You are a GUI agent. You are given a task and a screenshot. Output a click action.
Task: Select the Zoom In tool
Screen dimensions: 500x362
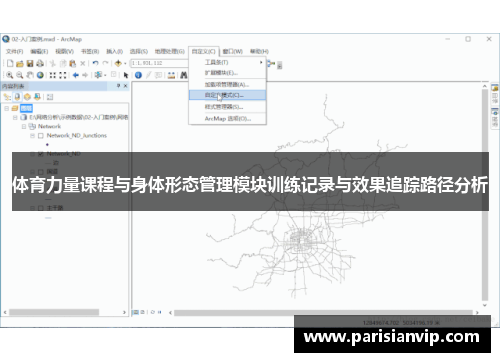pos(10,75)
